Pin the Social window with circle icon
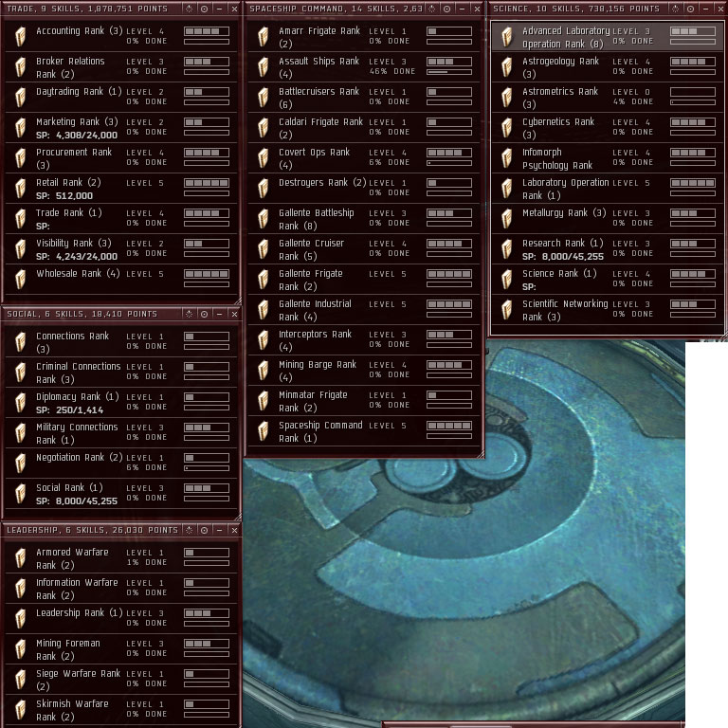 point(204,315)
